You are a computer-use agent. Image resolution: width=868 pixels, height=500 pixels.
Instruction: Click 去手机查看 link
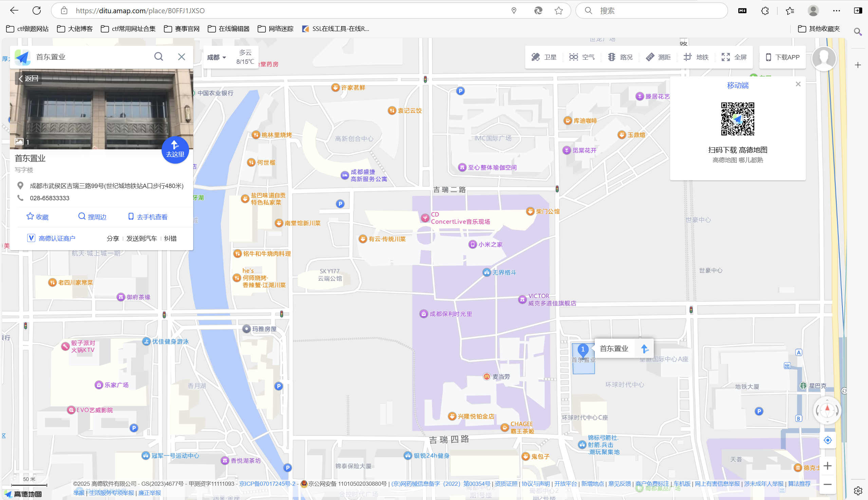click(x=148, y=217)
